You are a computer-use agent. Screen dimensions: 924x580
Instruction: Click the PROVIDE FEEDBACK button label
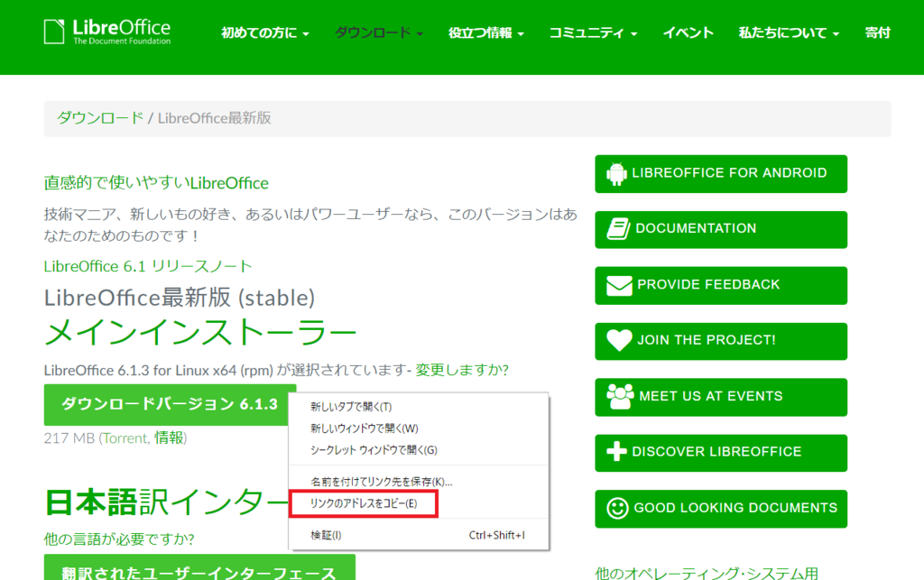708,285
